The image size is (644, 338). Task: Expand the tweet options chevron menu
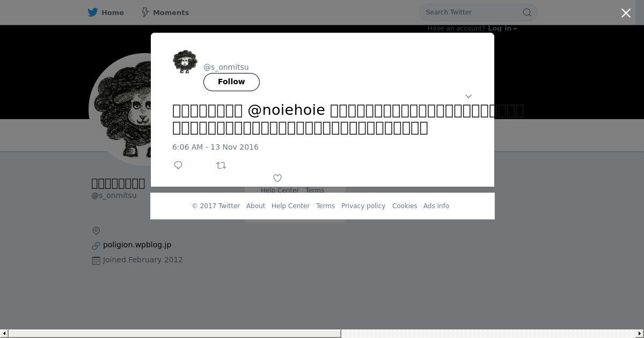(x=468, y=97)
